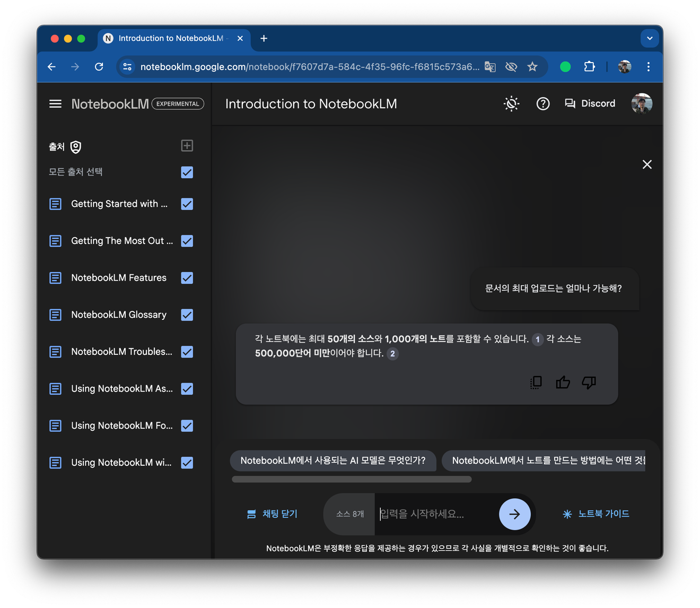Viewport: 700px width, 608px height.
Task: Select the suggestion about AI 모델은 무엇인가
Action: point(333,461)
